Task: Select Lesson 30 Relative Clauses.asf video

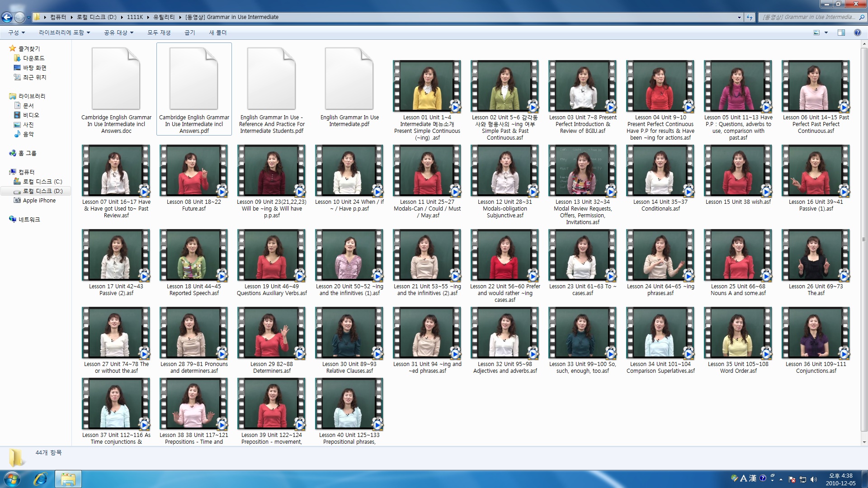Action: [349, 333]
